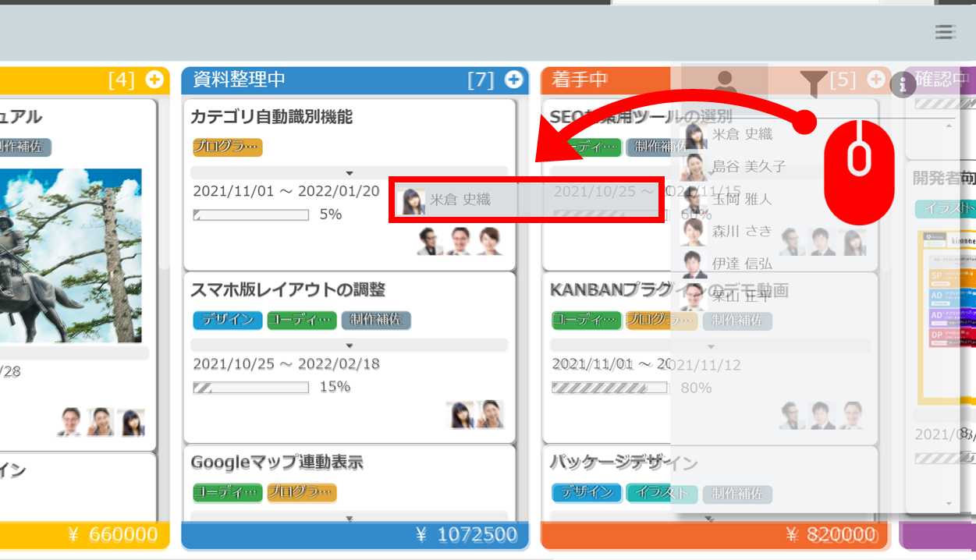
Task: Open the カテゴリ自動識別機能 card title
Action: (272, 117)
